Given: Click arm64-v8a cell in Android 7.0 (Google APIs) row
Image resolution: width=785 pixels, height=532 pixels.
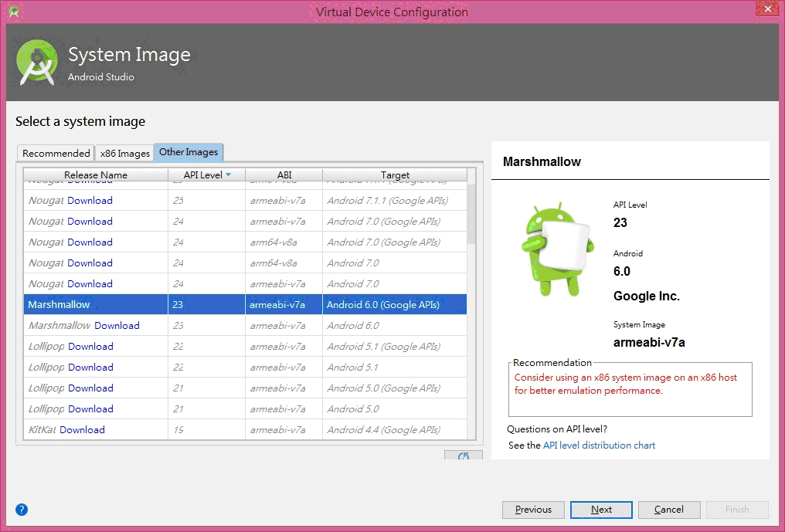Looking at the screenshot, I should [284, 242].
